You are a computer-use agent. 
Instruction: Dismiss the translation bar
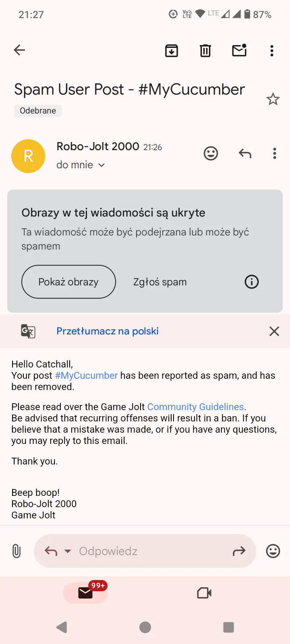[274, 331]
